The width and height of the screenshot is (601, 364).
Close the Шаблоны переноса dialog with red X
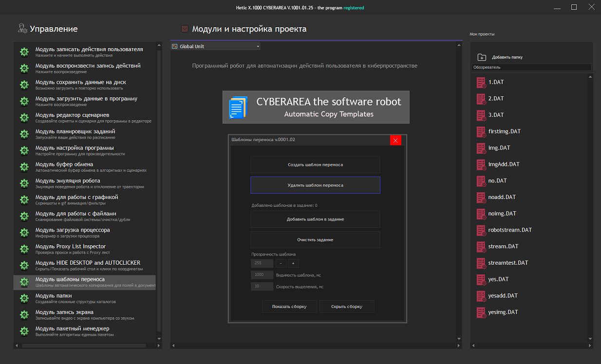tap(395, 140)
